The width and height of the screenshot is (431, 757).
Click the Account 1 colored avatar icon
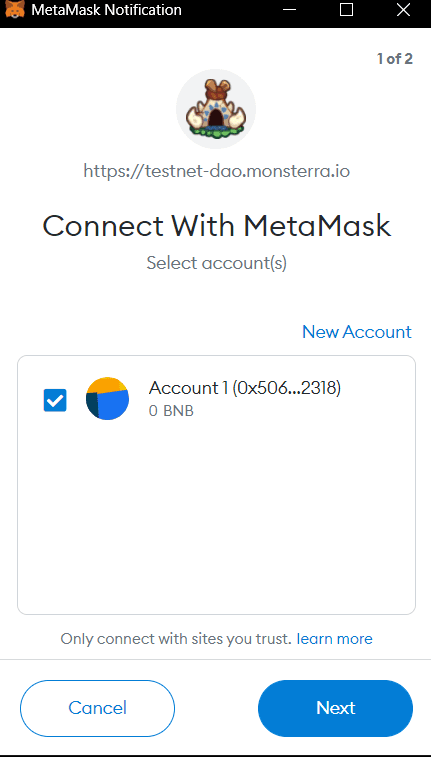tap(107, 399)
